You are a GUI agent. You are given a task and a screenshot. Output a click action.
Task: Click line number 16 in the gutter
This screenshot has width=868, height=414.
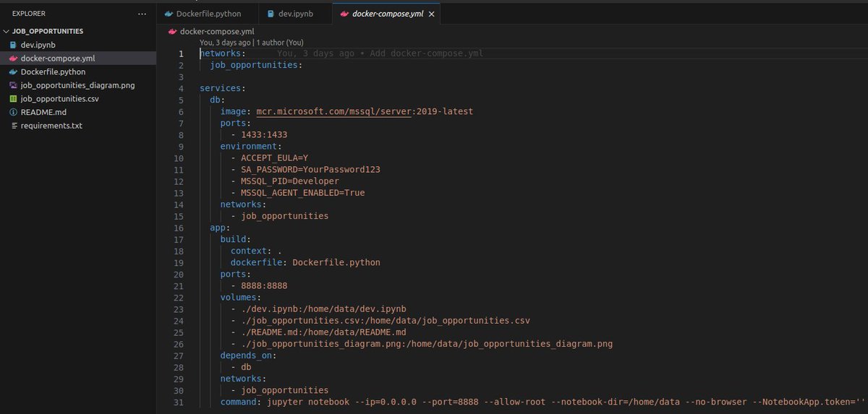pos(179,227)
